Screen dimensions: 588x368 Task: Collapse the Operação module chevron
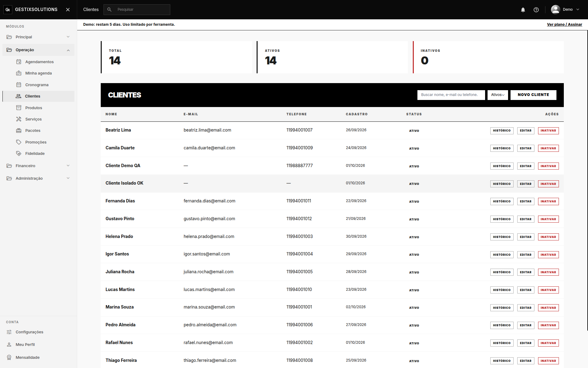click(x=68, y=50)
